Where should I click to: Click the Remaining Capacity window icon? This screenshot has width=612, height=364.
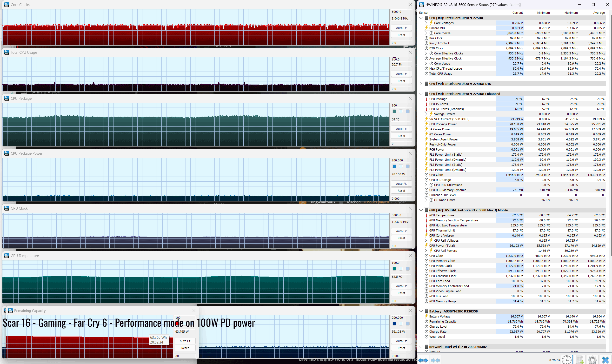pos(10,311)
